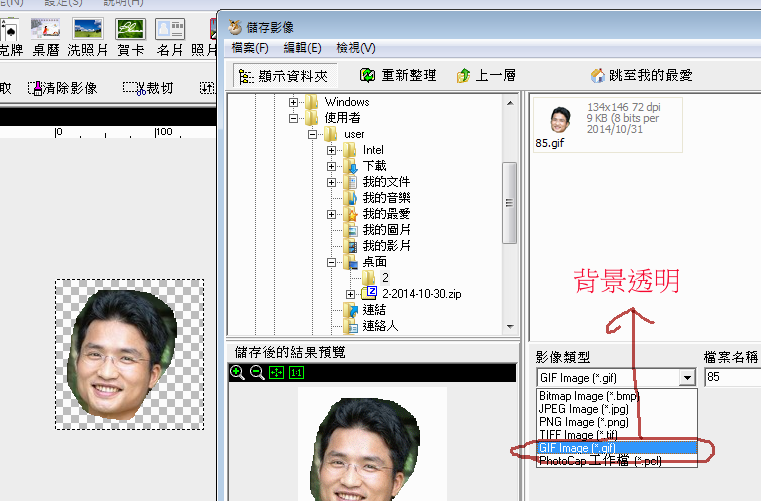The width and height of the screenshot is (761, 501).
Task: Select the 85.gif file thumbnail
Action: coord(560,123)
